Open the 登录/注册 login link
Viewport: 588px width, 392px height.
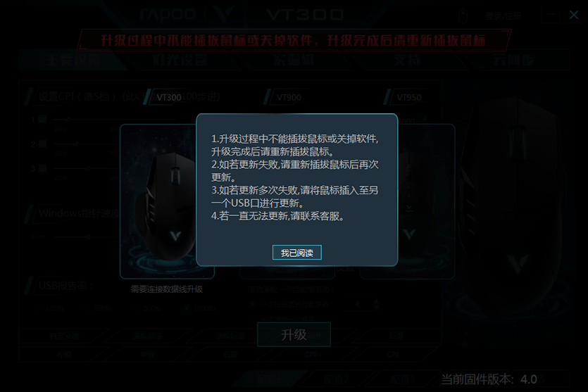click(503, 15)
